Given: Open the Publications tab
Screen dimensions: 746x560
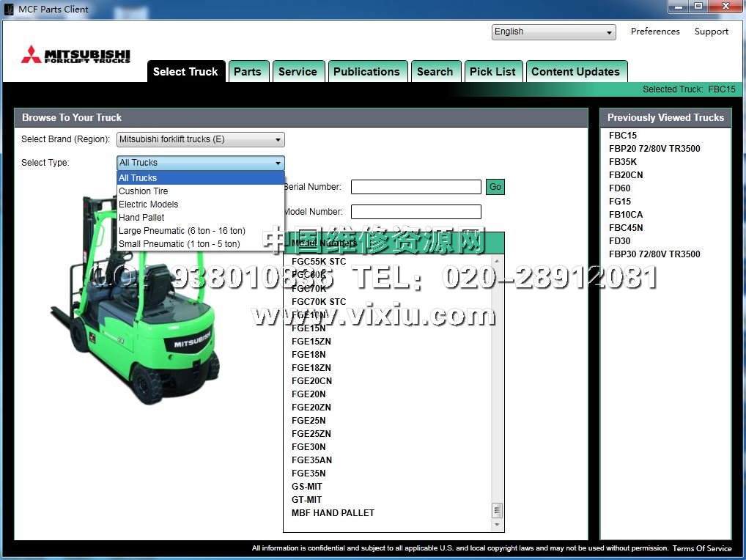Looking at the screenshot, I should pos(366,72).
